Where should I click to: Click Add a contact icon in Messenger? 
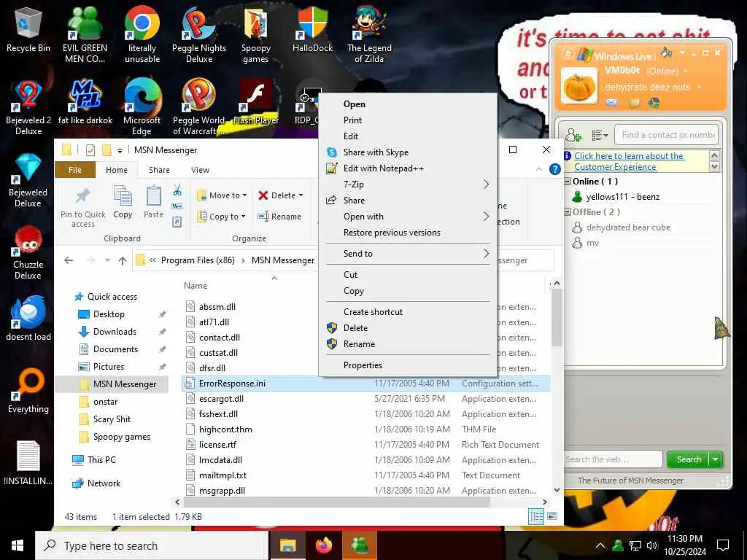coord(573,135)
